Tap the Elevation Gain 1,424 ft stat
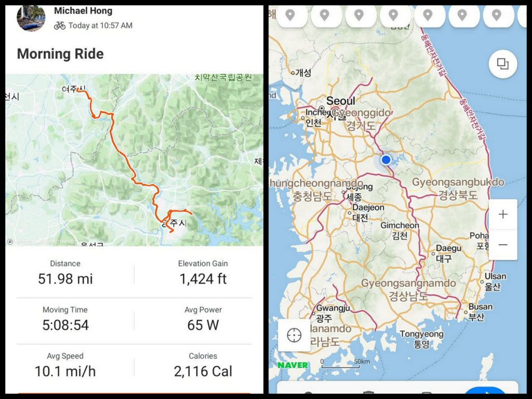 (203, 273)
